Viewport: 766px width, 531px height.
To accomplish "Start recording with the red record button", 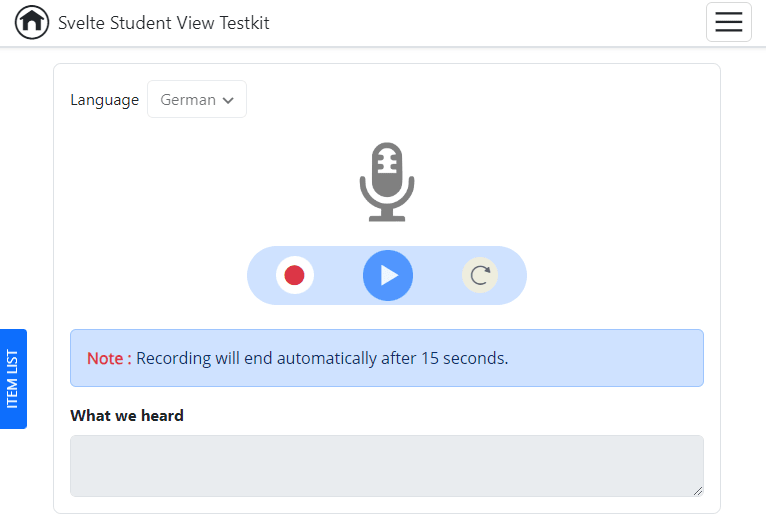I will click(294, 275).
